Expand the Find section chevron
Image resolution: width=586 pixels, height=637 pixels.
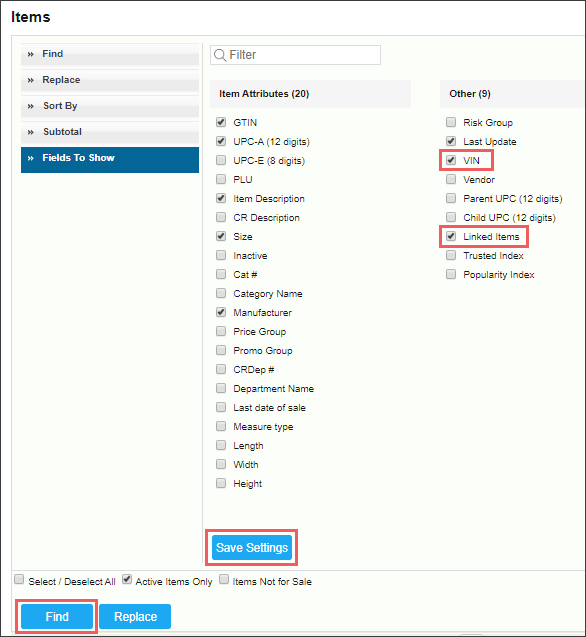(x=30, y=54)
